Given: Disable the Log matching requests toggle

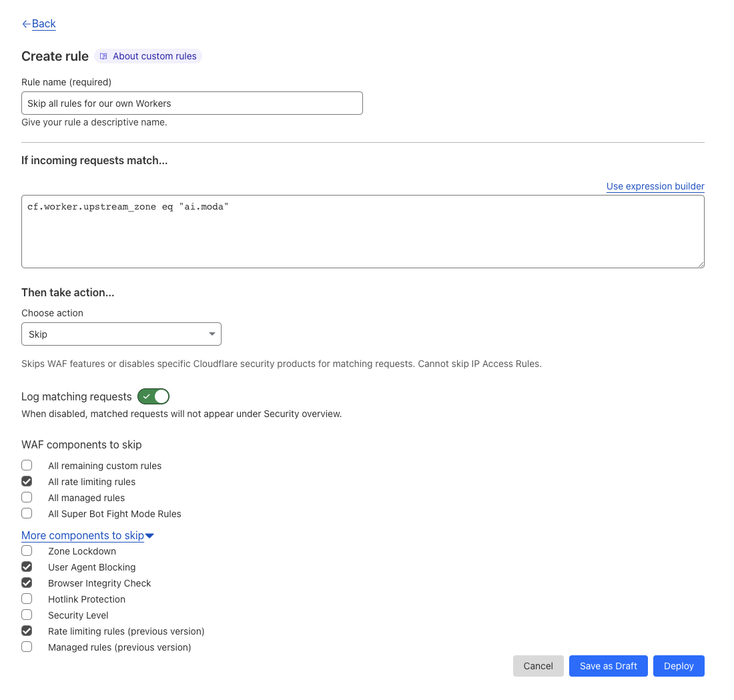Looking at the screenshot, I should point(153,396).
